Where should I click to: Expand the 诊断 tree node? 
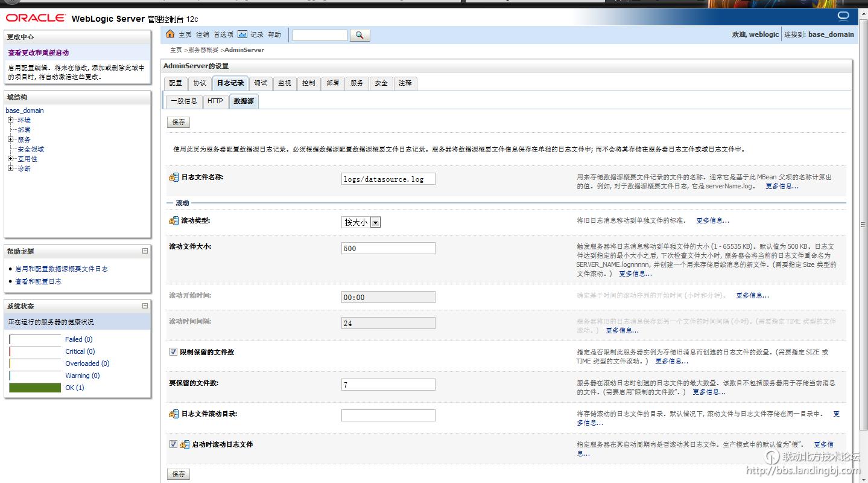pos(10,168)
